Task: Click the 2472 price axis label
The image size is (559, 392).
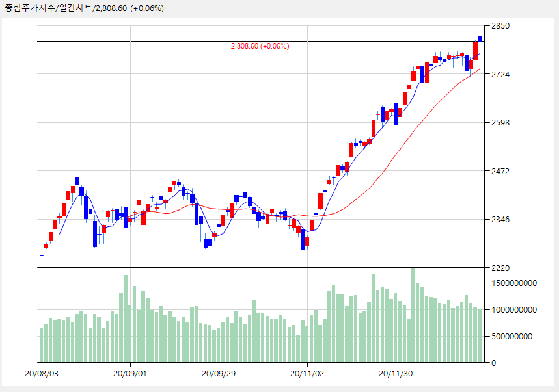Action: point(500,171)
